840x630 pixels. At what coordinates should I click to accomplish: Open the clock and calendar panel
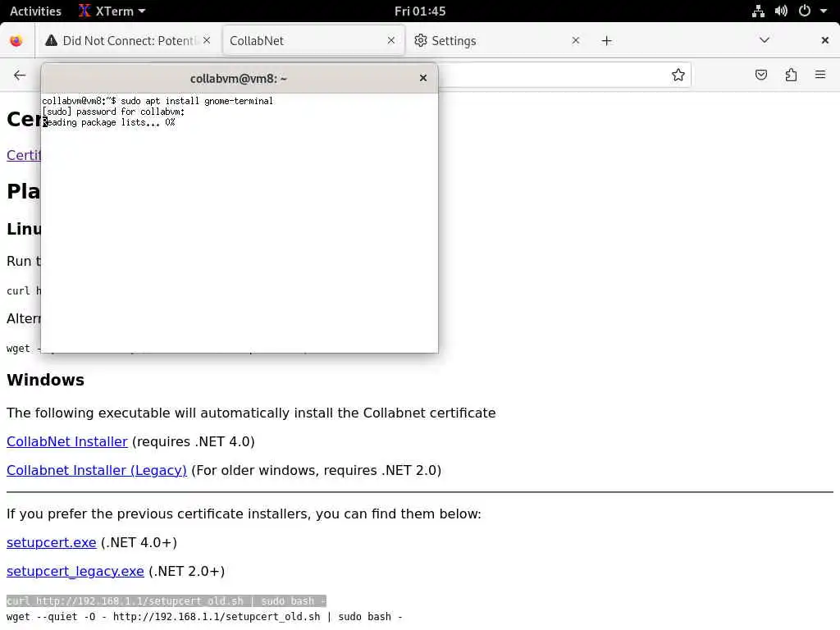coord(420,11)
